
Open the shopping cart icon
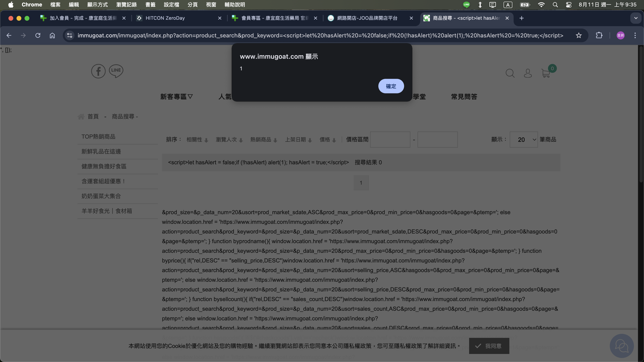(x=546, y=73)
